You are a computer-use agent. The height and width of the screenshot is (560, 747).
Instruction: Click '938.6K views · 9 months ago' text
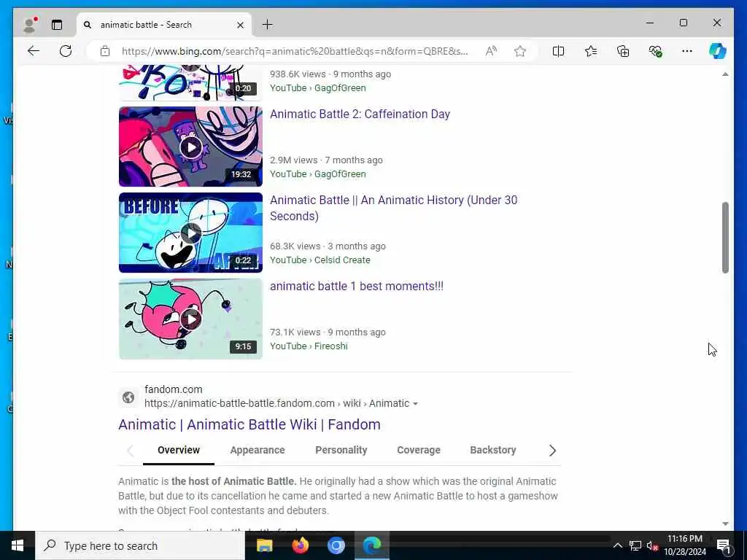point(330,74)
